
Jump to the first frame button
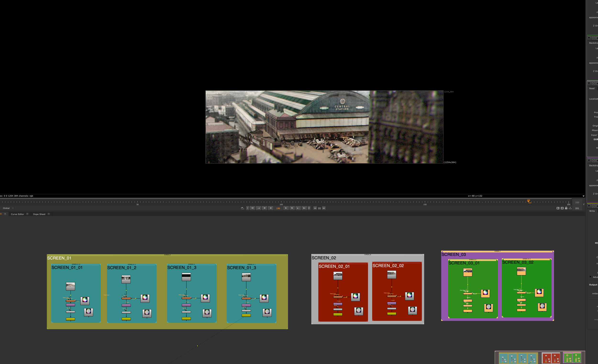point(252,208)
